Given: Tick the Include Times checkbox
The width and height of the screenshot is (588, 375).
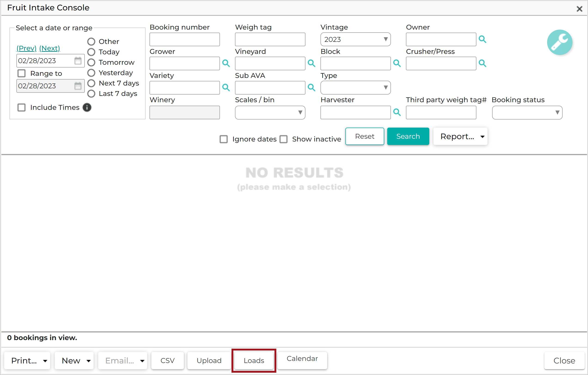Looking at the screenshot, I should [21, 108].
